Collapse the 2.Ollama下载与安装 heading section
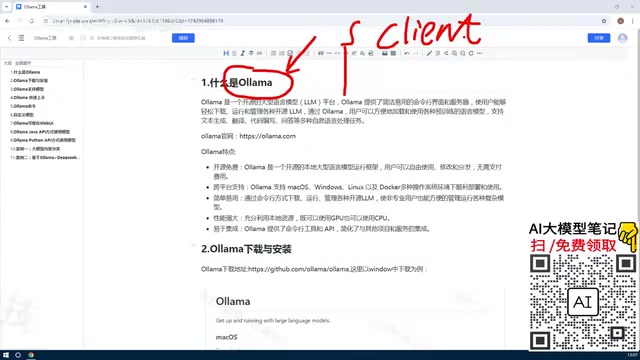Screen dimensions: 640x360 (193, 245)
